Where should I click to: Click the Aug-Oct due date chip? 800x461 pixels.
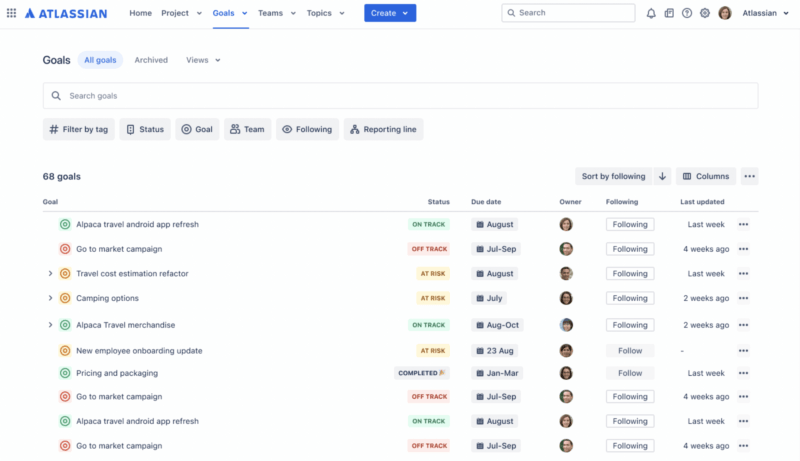coord(497,325)
